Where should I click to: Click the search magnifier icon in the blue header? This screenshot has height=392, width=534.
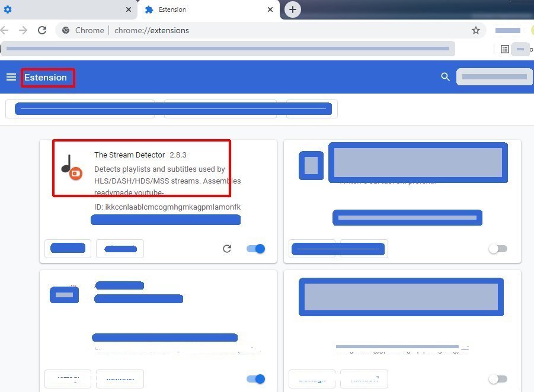tap(445, 76)
